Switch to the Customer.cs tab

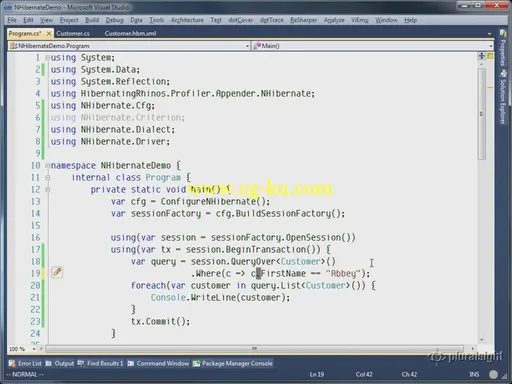click(73, 33)
